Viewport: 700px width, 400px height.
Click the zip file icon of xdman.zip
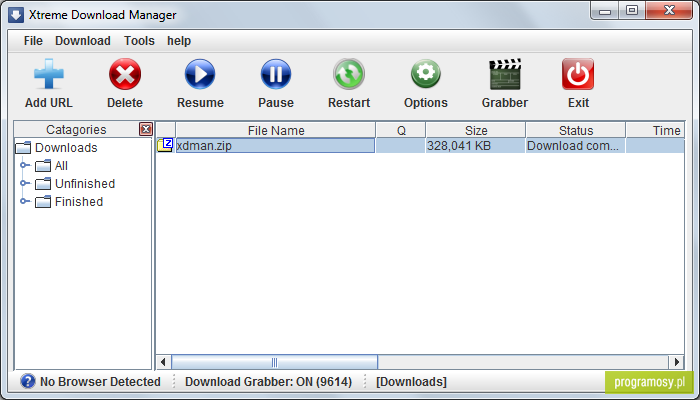(x=165, y=145)
